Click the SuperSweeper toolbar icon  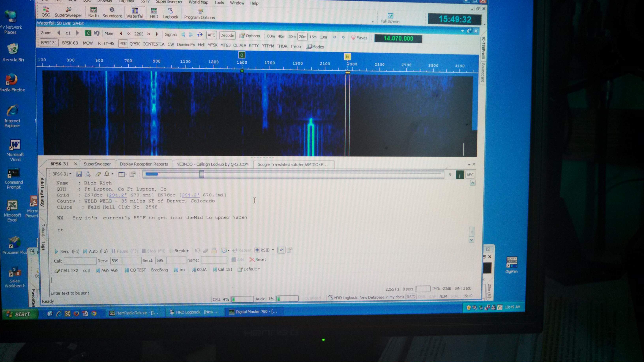click(68, 12)
